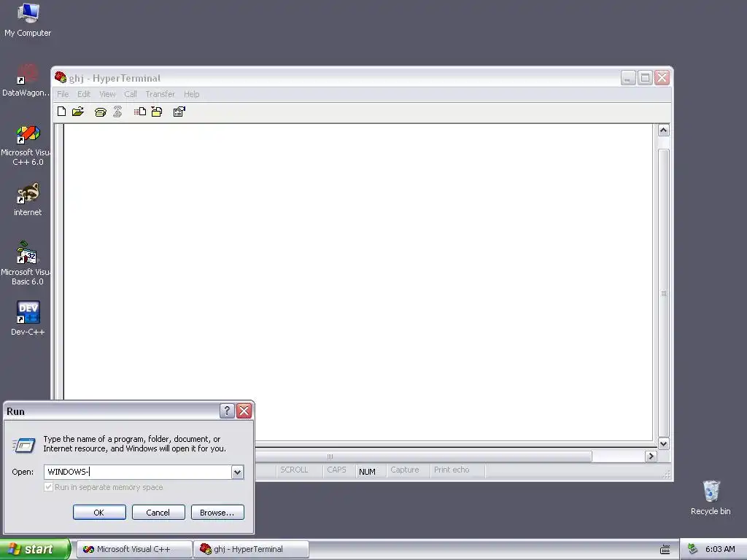The image size is (747, 560).
Task: Click the CAPS status bar indicator
Action: click(336, 470)
